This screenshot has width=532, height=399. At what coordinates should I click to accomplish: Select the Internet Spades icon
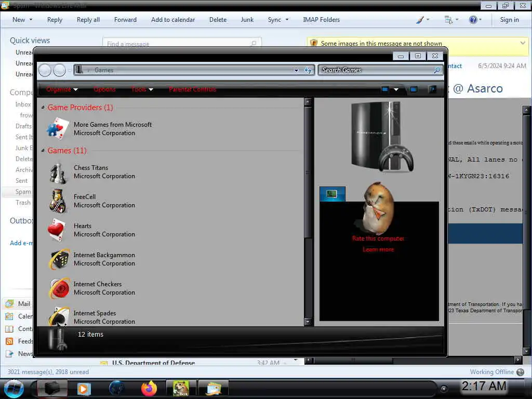[x=58, y=317]
